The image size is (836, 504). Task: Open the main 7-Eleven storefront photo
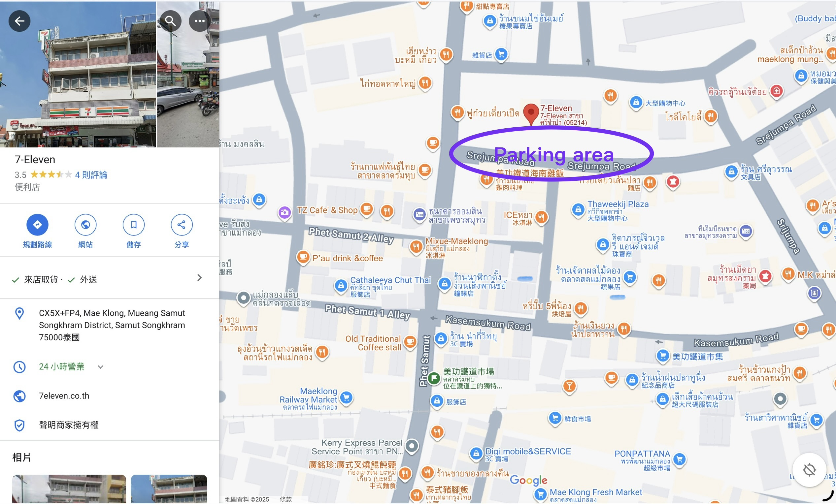(78, 74)
